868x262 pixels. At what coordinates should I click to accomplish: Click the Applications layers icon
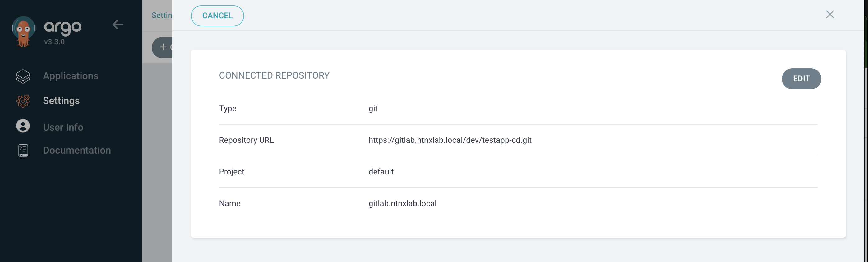coord(23,76)
